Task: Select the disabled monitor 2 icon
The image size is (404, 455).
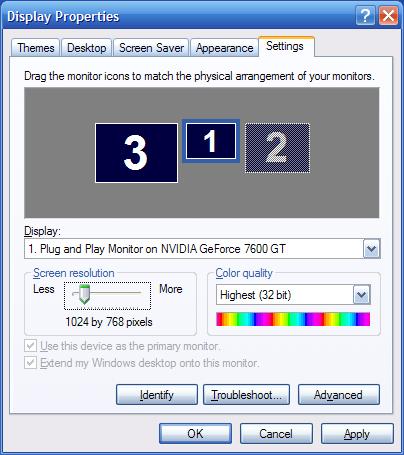Action: coord(277,148)
